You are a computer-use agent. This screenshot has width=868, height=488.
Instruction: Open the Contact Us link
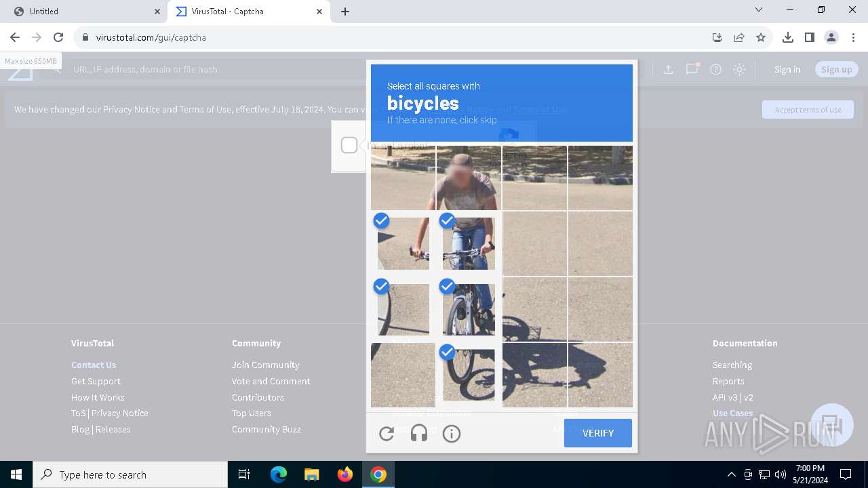94,365
